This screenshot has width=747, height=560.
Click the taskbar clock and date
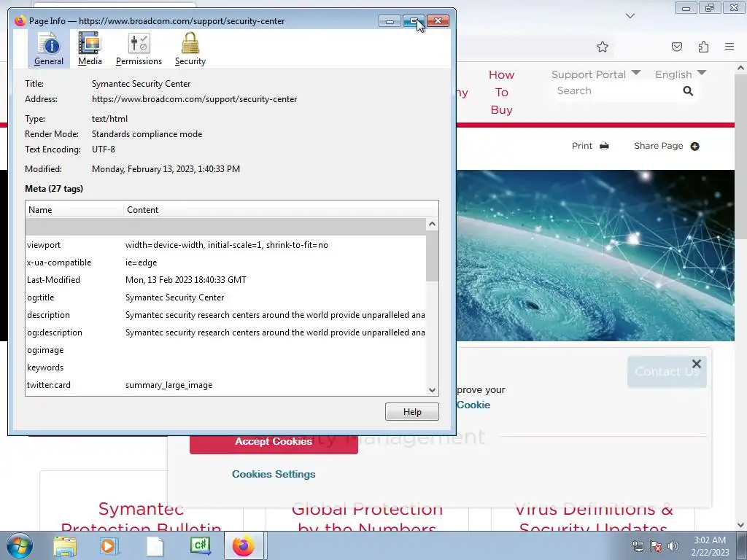tap(710, 546)
